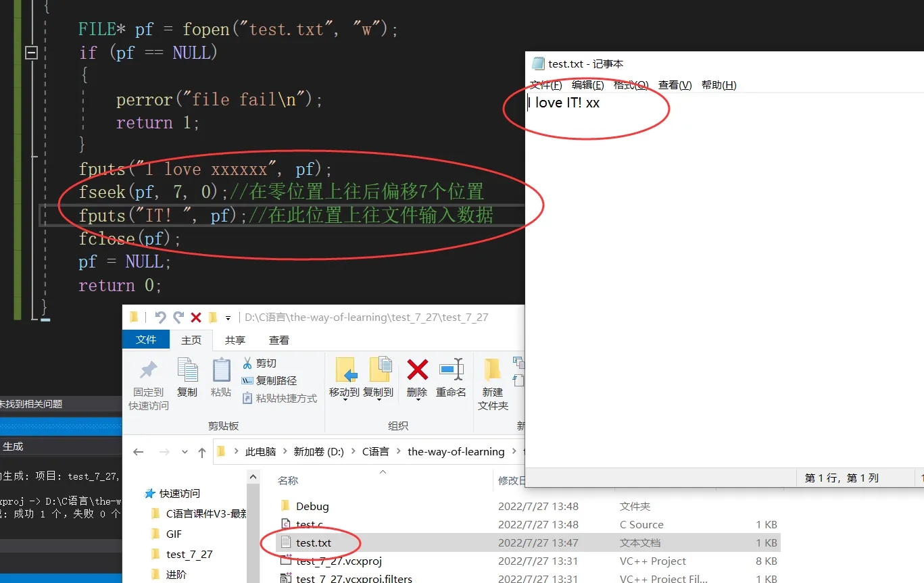Open the File (文件) tab in Explorer
The image size is (924, 583).
pyautogui.click(x=146, y=340)
